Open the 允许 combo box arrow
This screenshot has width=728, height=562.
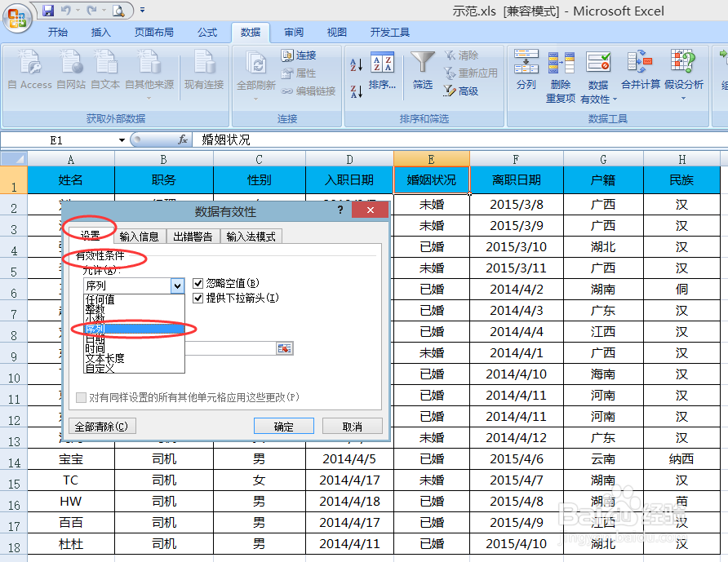(177, 285)
